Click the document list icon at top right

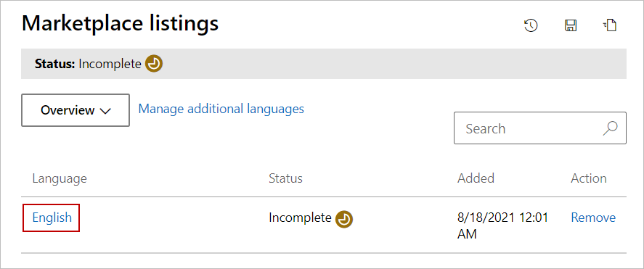click(x=610, y=26)
